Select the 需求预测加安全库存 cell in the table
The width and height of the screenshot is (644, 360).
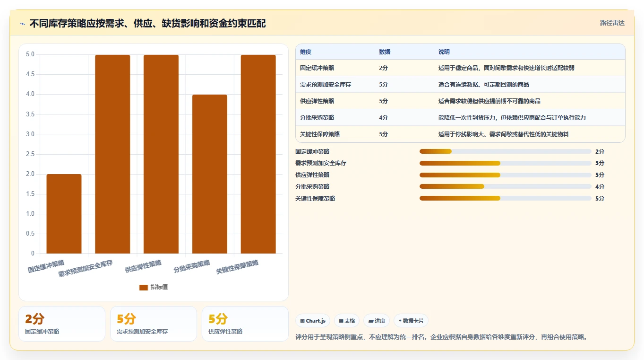tap(326, 85)
